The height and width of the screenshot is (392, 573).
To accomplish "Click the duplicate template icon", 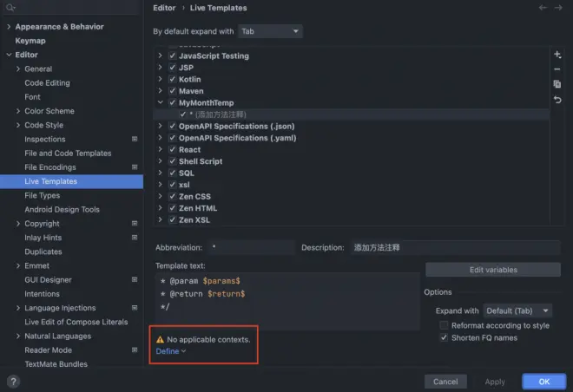I will (557, 84).
